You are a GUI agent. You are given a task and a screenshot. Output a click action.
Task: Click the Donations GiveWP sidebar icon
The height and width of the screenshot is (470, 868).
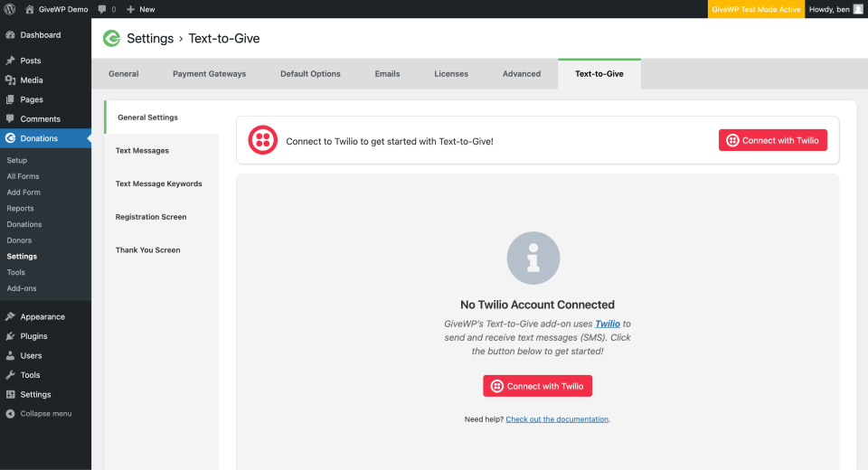[x=10, y=138]
